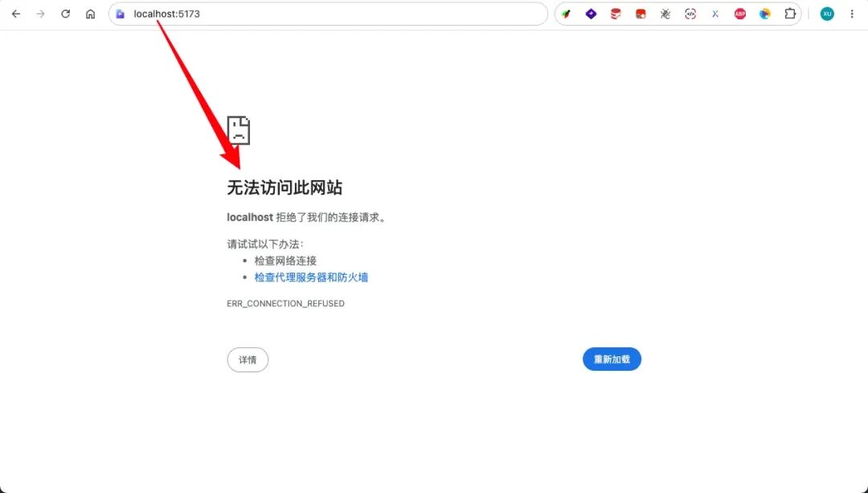Open the red image extension icon

[x=641, y=14]
